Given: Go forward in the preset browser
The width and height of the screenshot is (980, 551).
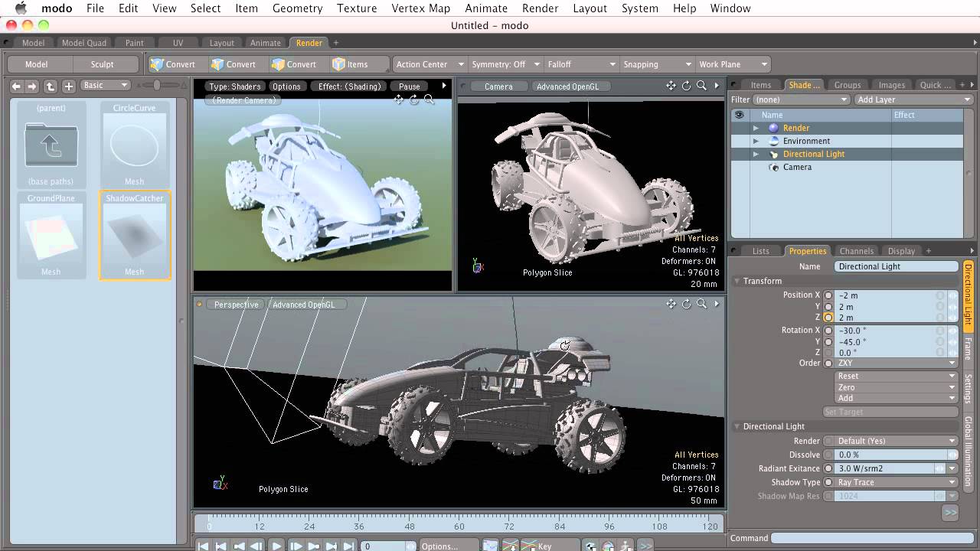Looking at the screenshot, I should 33,86.
